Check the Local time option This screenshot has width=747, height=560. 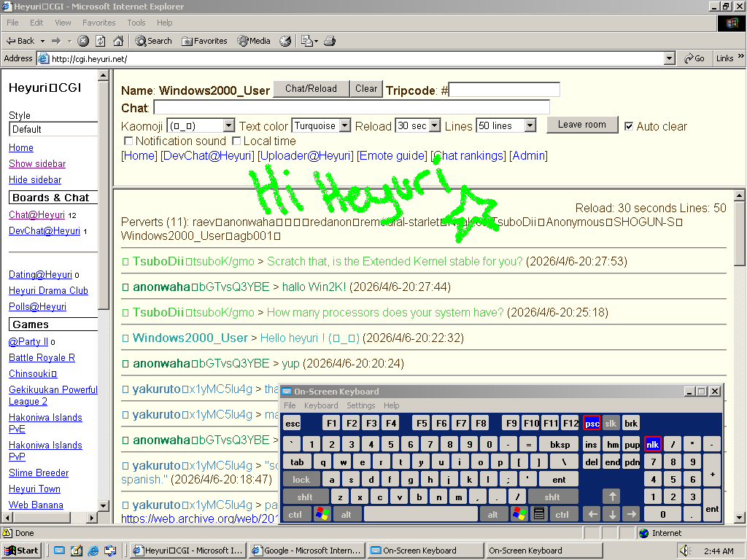(x=236, y=141)
